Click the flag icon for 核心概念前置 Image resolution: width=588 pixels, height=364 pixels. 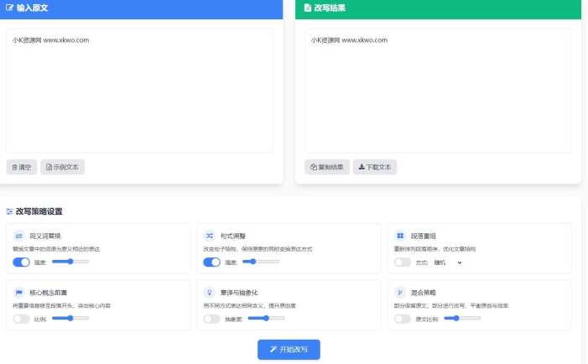coord(18,293)
